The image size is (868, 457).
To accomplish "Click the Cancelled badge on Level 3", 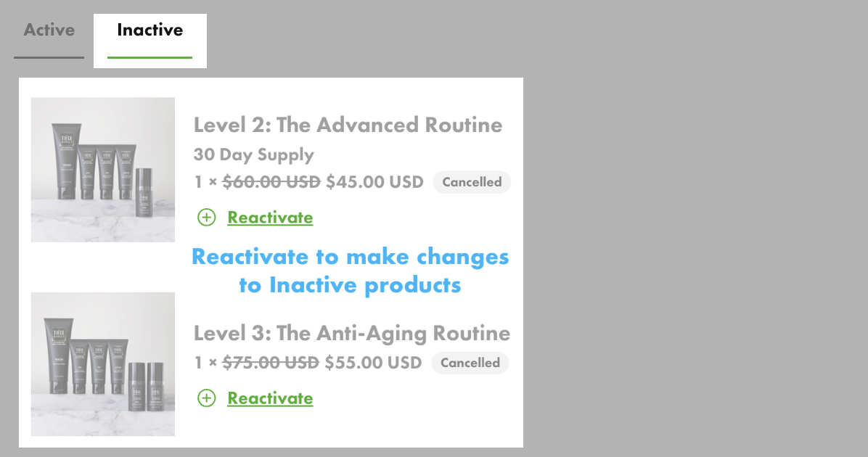I will tap(470, 363).
